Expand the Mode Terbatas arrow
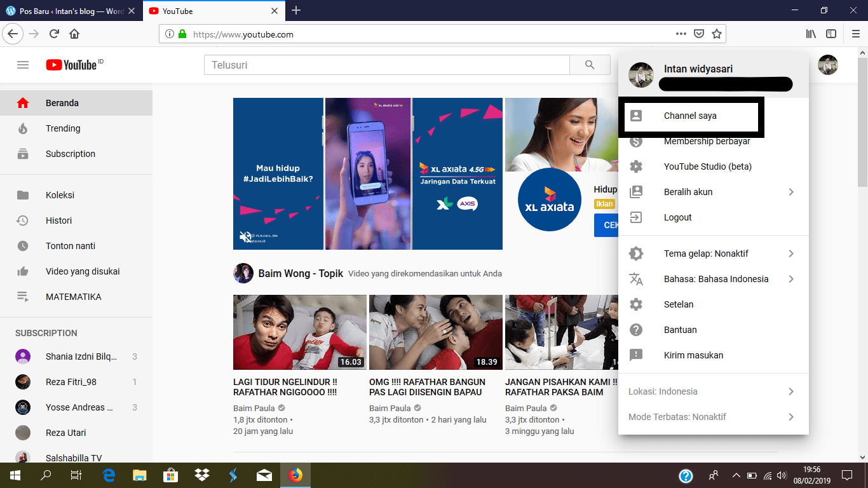The image size is (868, 488). [791, 417]
